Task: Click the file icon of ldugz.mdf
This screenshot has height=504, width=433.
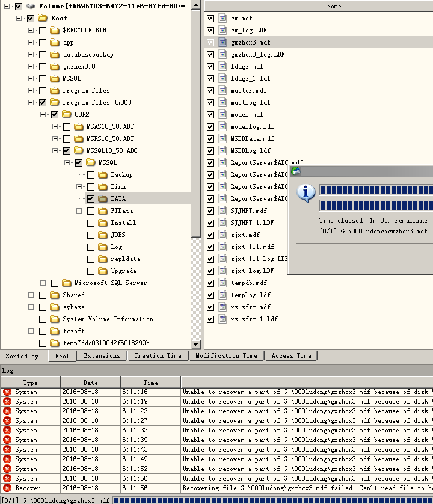Action: click(x=223, y=66)
